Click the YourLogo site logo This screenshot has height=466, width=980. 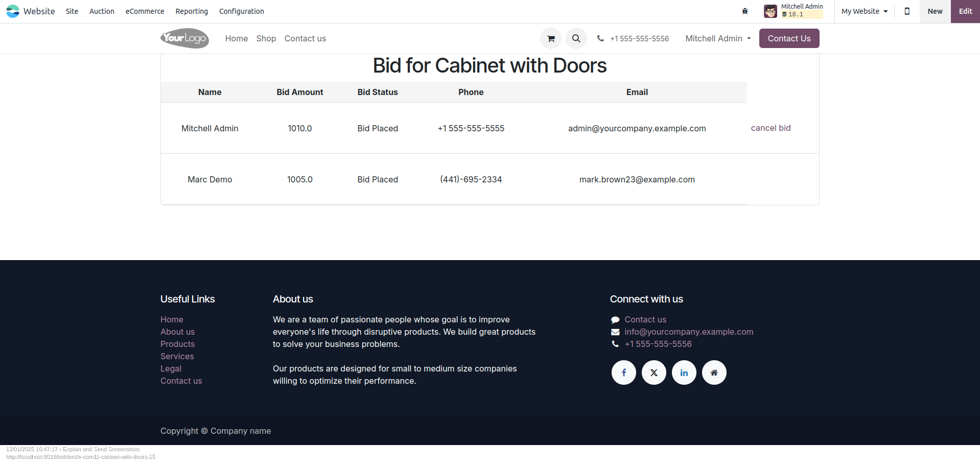coord(185,38)
